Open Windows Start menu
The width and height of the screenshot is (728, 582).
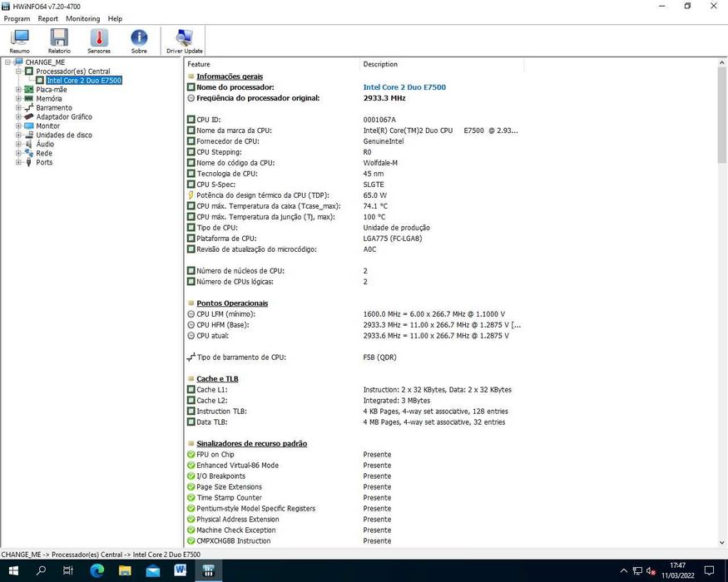[x=13, y=570]
